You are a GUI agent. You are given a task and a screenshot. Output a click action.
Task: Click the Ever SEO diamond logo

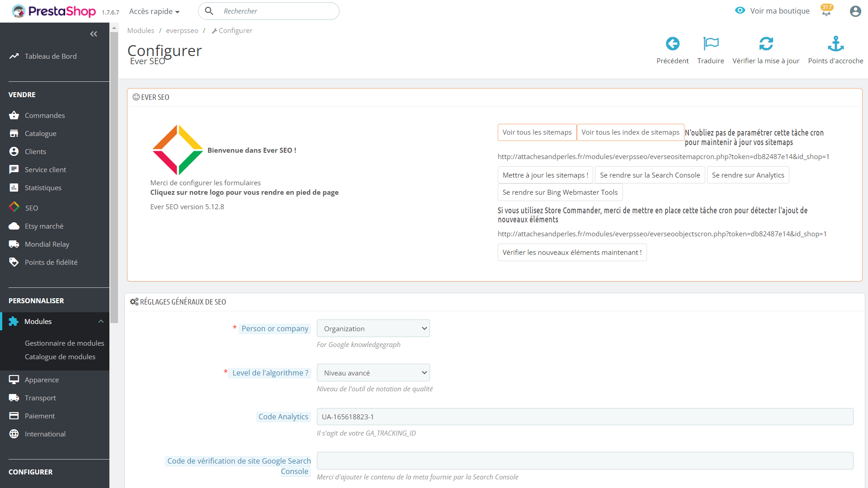coord(178,150)
